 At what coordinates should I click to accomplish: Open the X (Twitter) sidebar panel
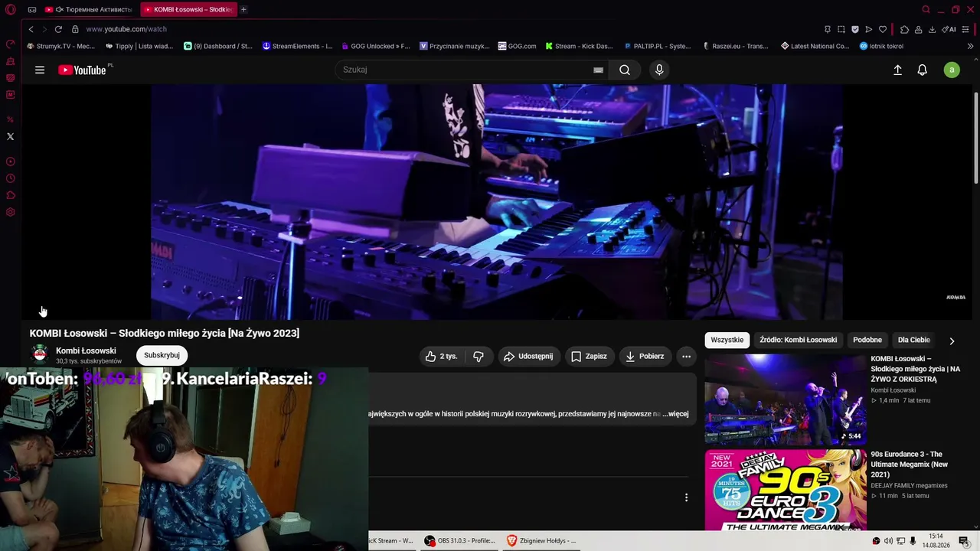(10, 136)
